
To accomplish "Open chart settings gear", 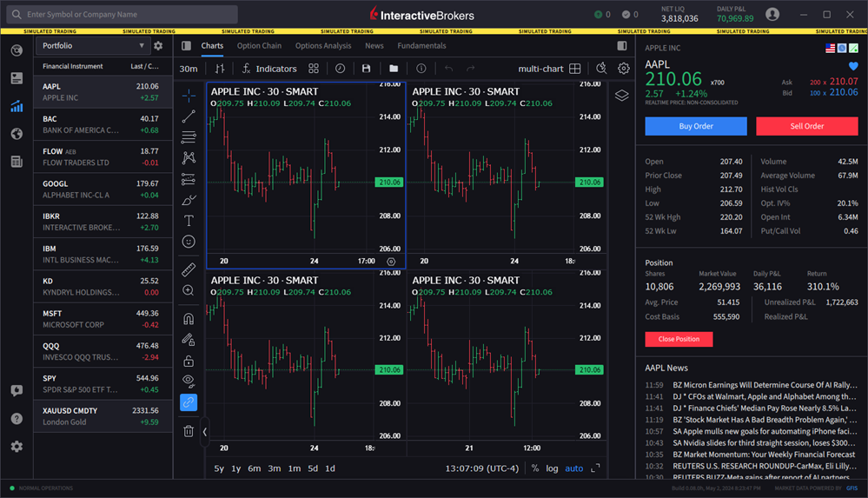I will pos(624,69).
